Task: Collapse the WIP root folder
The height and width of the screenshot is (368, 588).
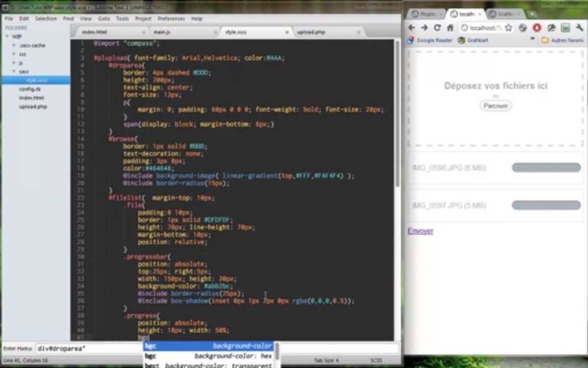Action: (7, 36)
